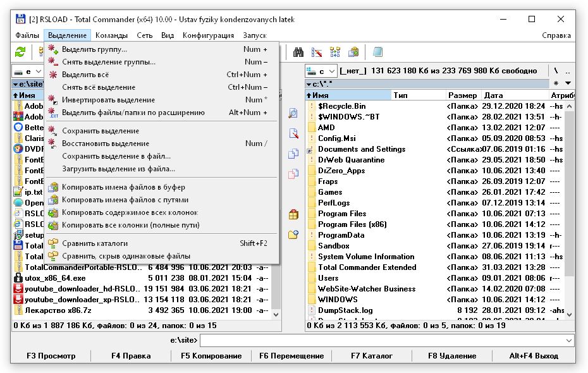
Task: Click the clipboard copy names toolbar icon
Action: 353,52
